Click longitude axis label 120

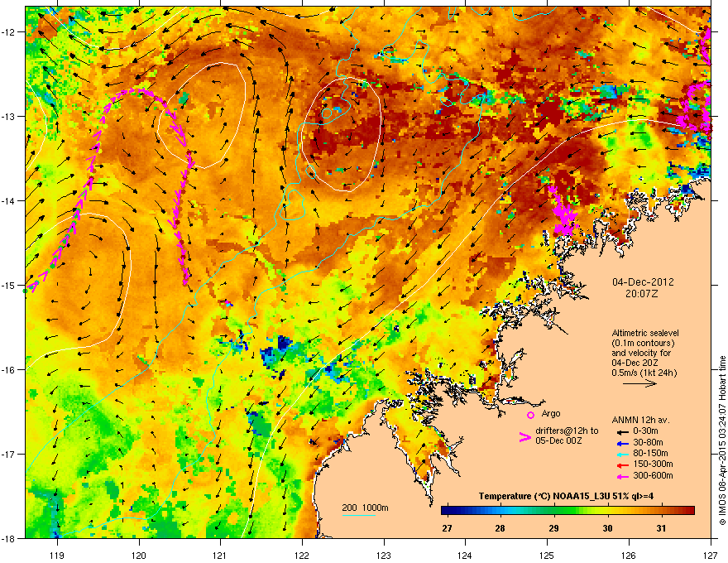pyautogui.click(x=139, y=555)
